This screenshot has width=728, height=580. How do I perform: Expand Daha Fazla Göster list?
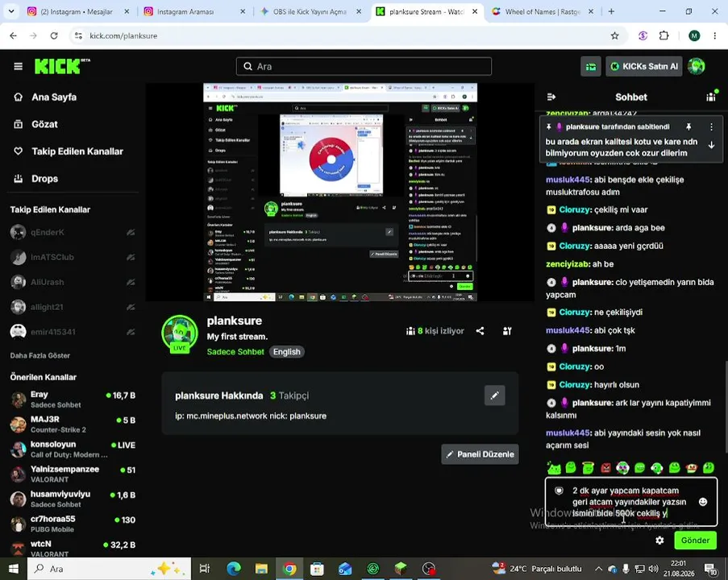(40, 355)
